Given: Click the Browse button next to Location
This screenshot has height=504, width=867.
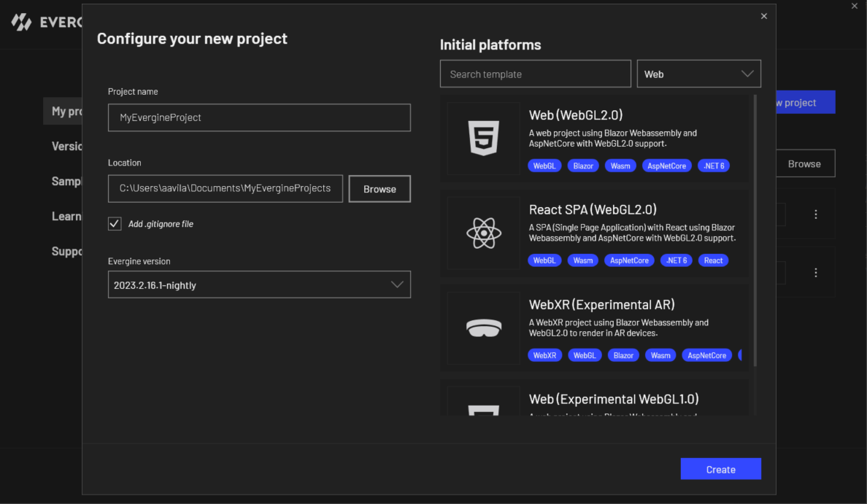Looking at the screenshot, I should click(380, 189).
